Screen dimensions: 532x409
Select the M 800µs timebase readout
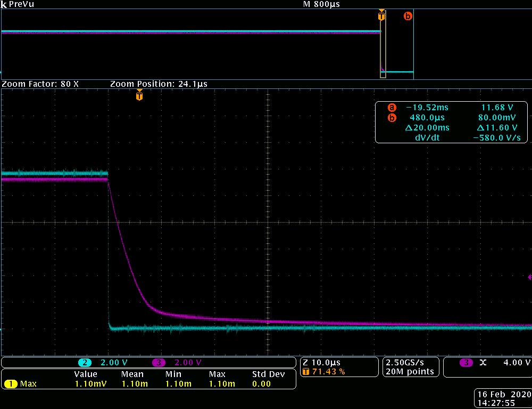pos(321,4)
